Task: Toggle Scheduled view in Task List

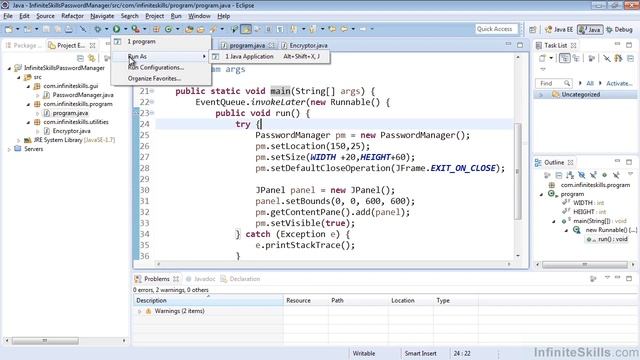Action: [576, 58]
